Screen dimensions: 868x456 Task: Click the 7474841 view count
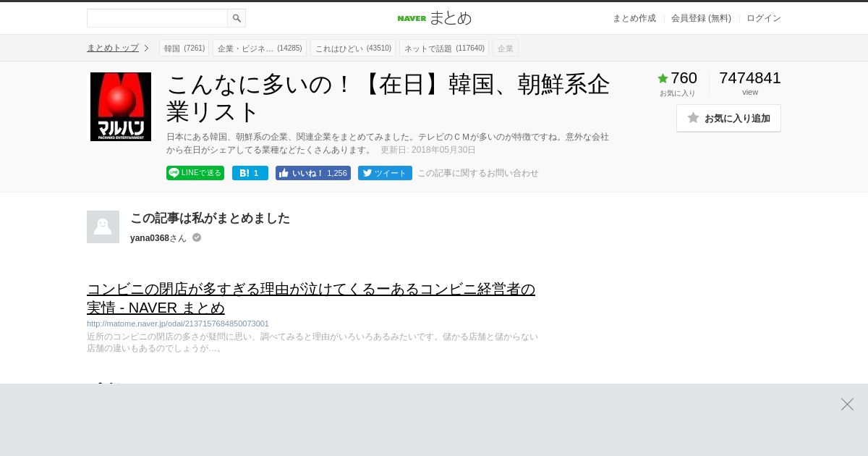click(750, 78)
